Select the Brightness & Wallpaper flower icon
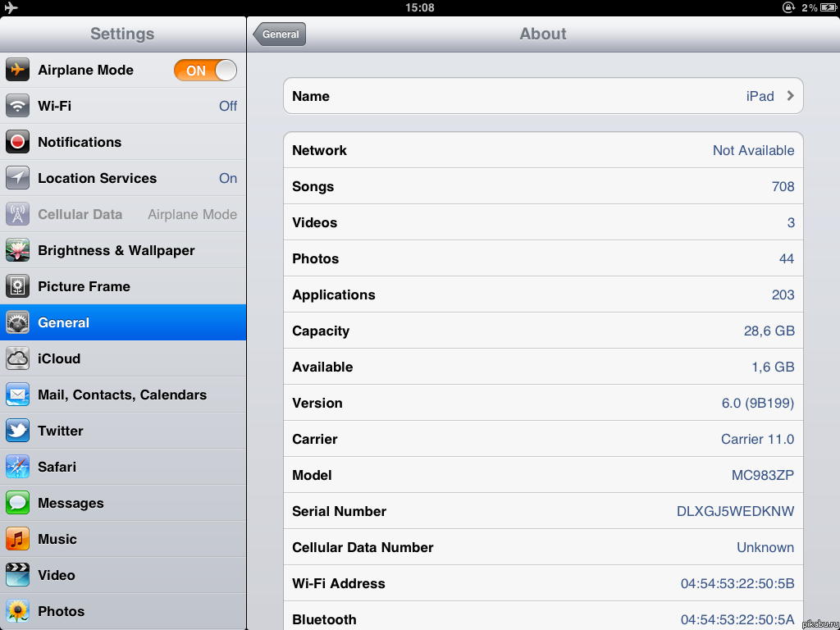 pos(17,250)
